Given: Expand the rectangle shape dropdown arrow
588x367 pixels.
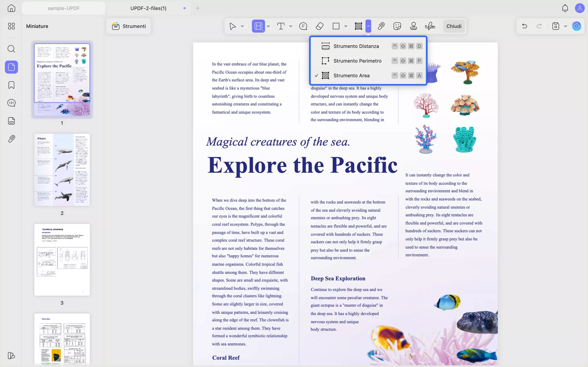Looking at the screenshot, I should tap(346, 26).
